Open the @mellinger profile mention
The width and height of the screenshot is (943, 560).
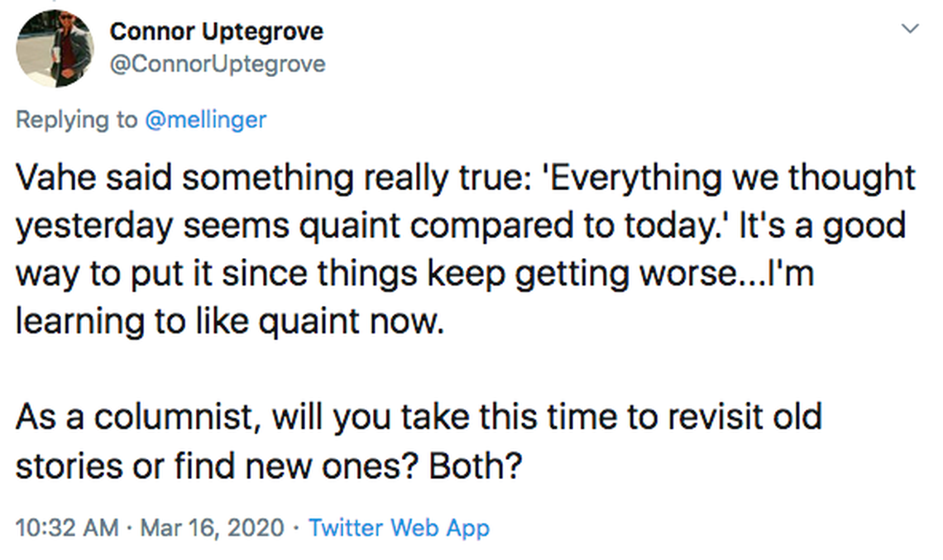tap(205, 119)
